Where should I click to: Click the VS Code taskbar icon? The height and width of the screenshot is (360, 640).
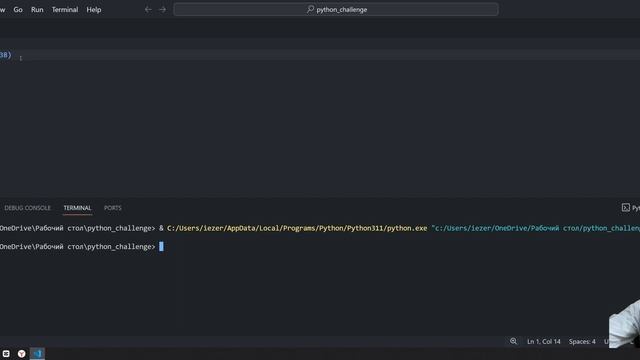[37, 353]
